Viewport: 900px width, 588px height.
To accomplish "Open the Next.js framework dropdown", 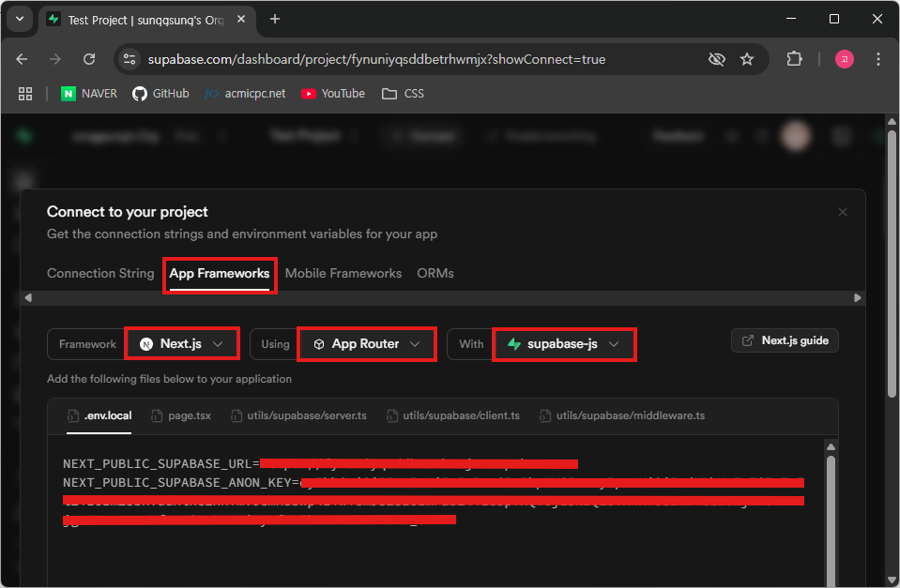I will (x=181, y=344).
